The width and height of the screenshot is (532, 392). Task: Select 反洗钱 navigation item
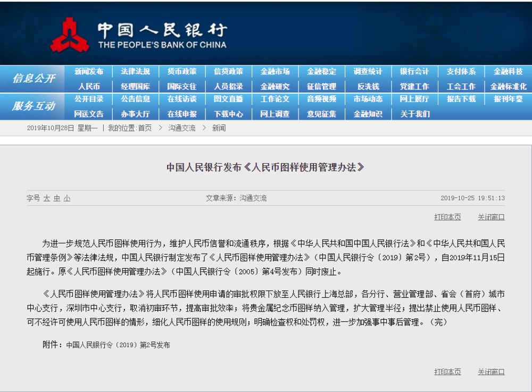point(368,87)
